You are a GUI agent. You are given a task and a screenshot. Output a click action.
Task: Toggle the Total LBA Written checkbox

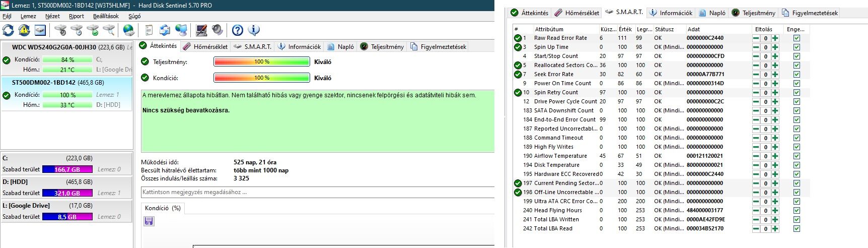(x=797, y=219)
